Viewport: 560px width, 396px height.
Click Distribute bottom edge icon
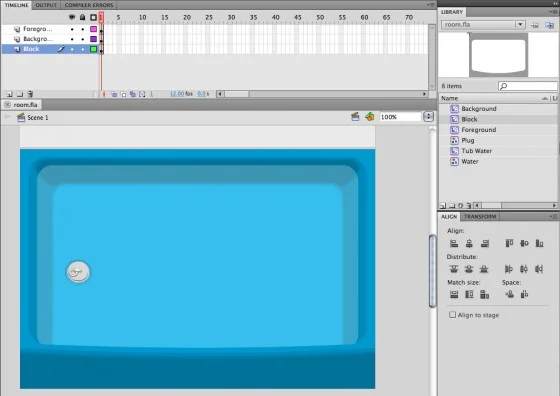pos(484,269)
